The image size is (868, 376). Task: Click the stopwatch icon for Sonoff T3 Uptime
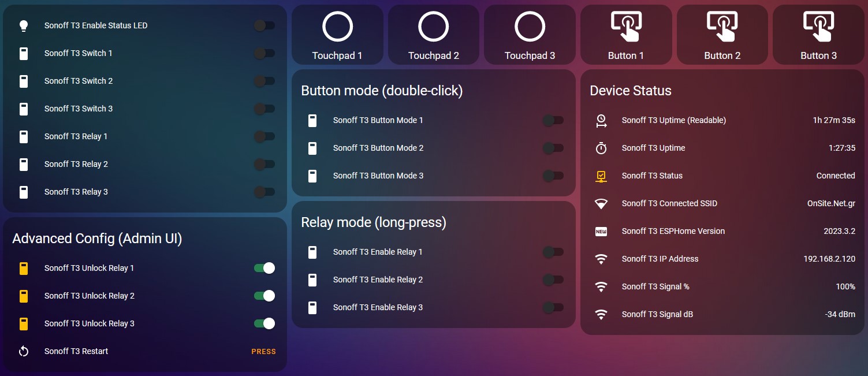tap(601, 148)
